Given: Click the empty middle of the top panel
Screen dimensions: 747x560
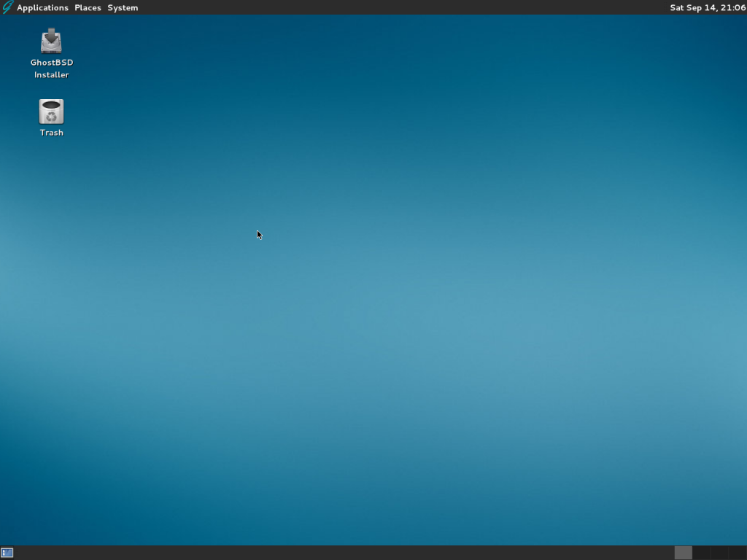Looking at the screenshot, I should tap(401, 7).
